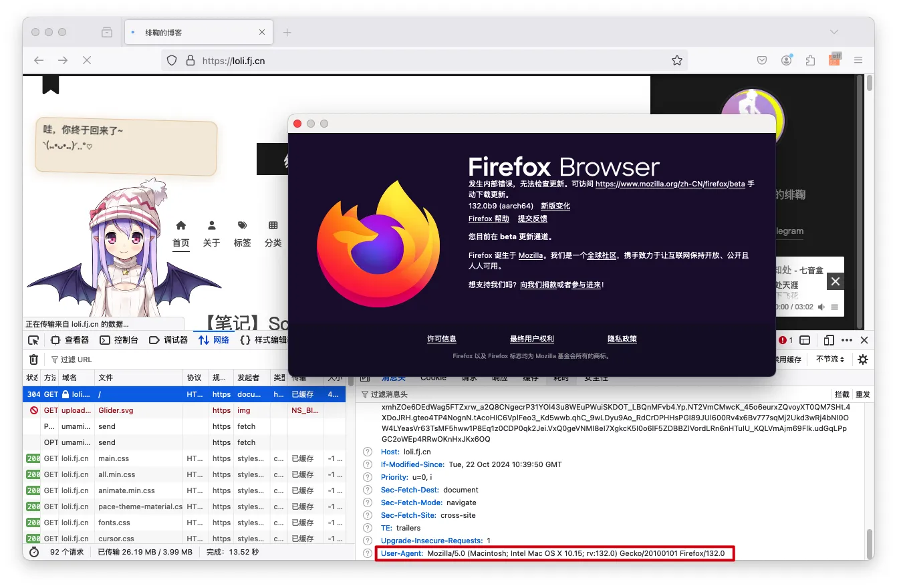This screenshot has width=897, height=588.
Task: Open DevTools three-dot options menu
Action: pos(847,340)
